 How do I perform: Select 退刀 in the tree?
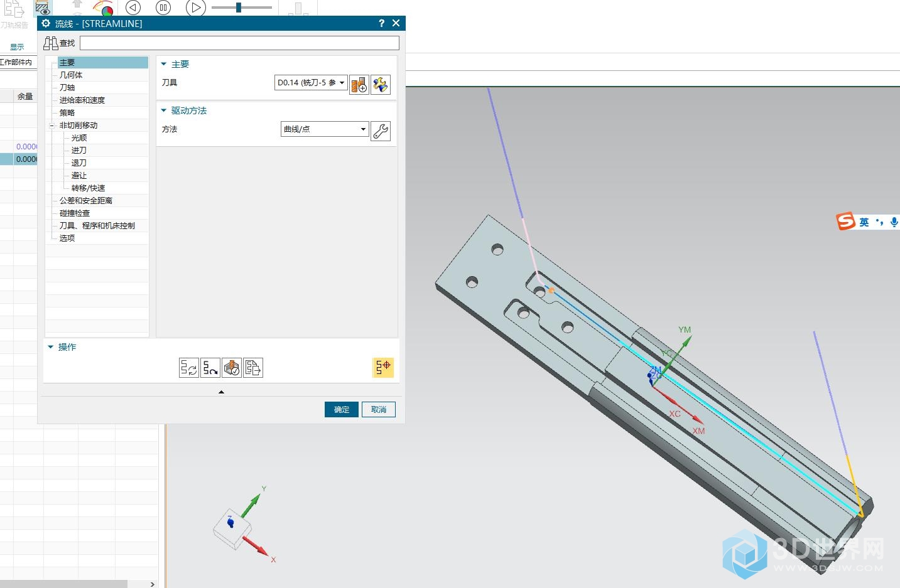[x=79, y=163]
